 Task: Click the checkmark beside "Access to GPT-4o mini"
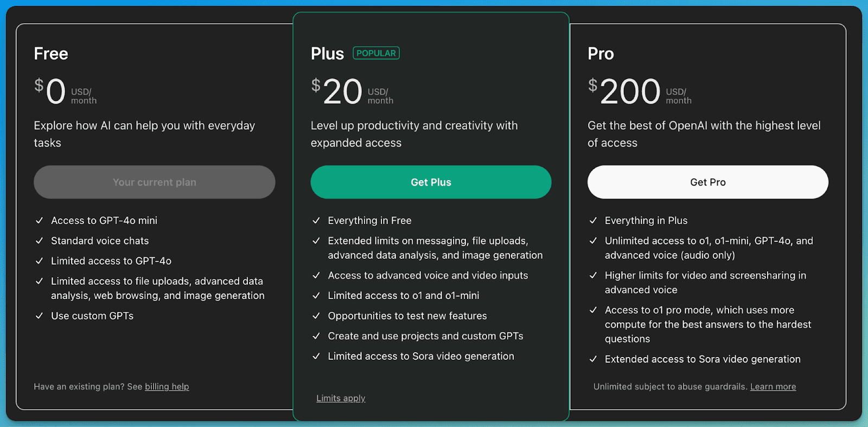[x=39, y=220]
